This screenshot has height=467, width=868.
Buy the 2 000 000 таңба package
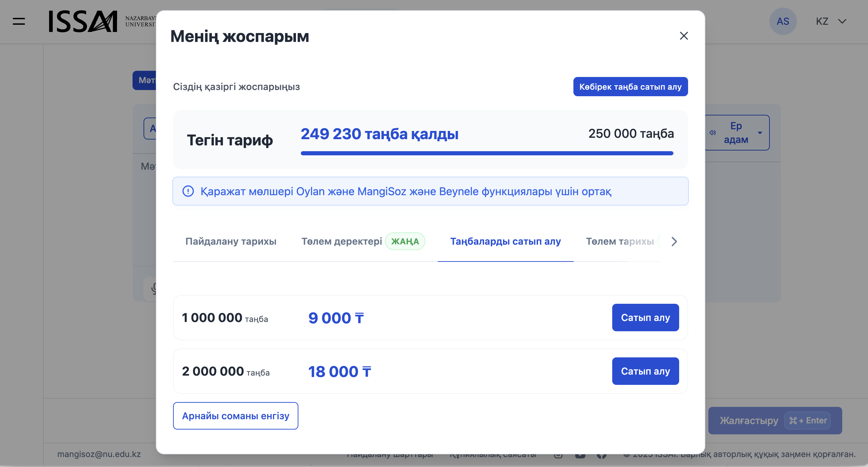coord(645,371)
